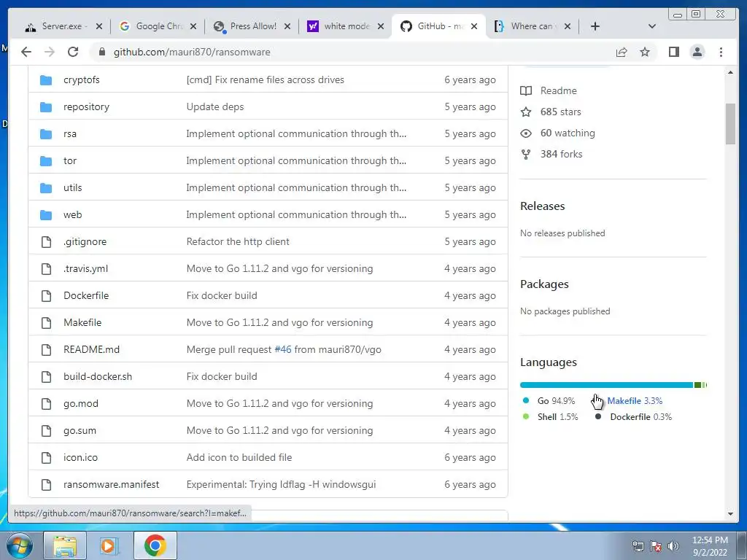Open the build-docker.sh file
This screenshot has width=747, height=560.
pyautogui.click(x=98, y=377)
